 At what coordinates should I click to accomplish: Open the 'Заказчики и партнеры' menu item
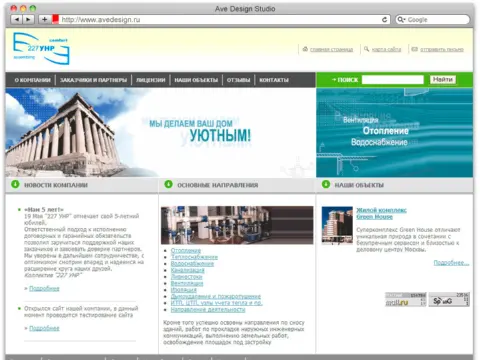[93, 80]
